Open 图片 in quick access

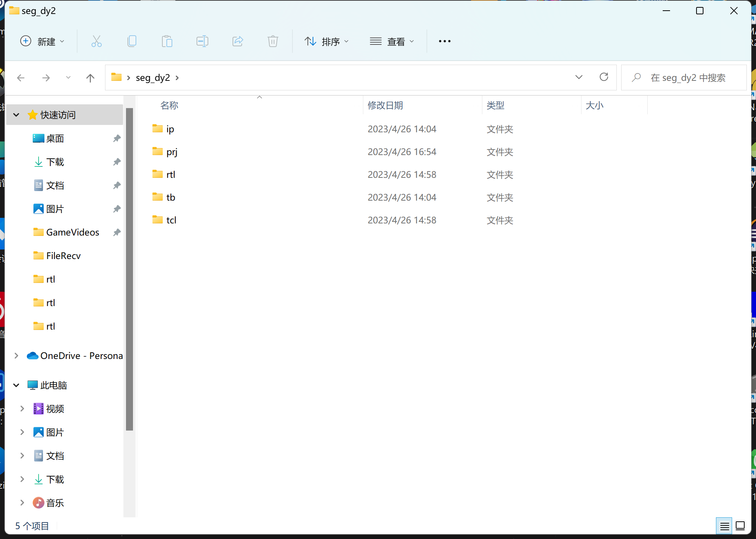[55, 209]
